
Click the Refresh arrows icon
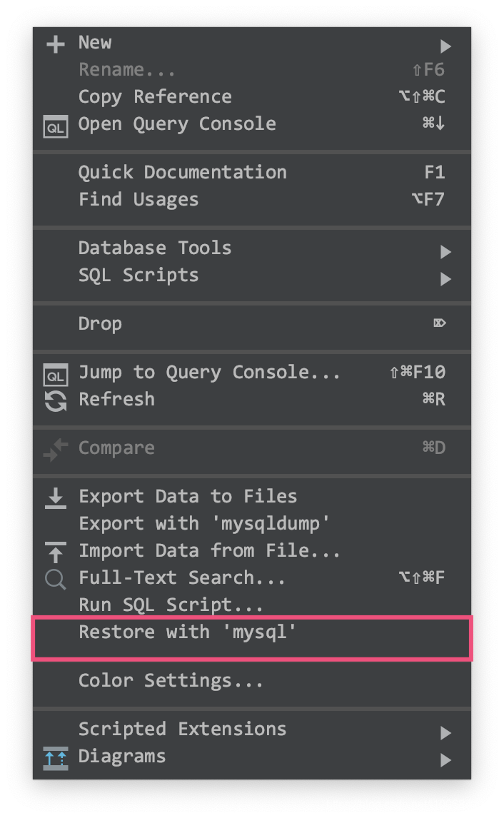pyautogui.click(x=55, y=401)
